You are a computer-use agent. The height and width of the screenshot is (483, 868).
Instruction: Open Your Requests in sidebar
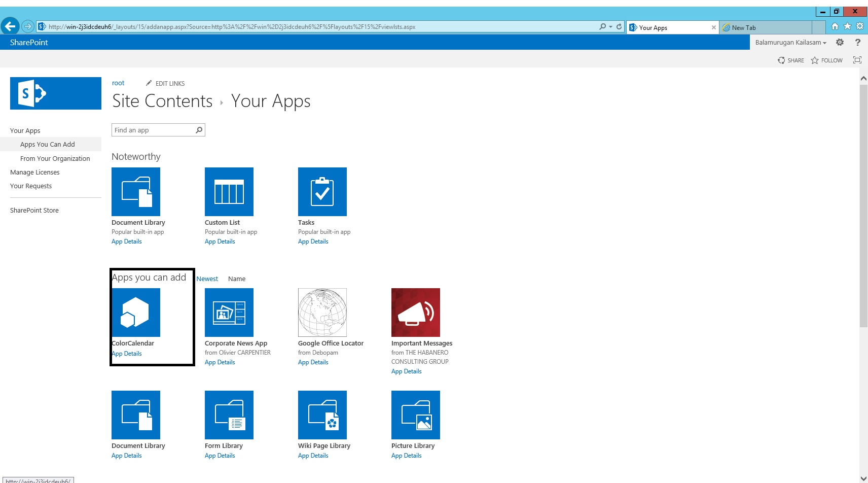coord(31,186)
